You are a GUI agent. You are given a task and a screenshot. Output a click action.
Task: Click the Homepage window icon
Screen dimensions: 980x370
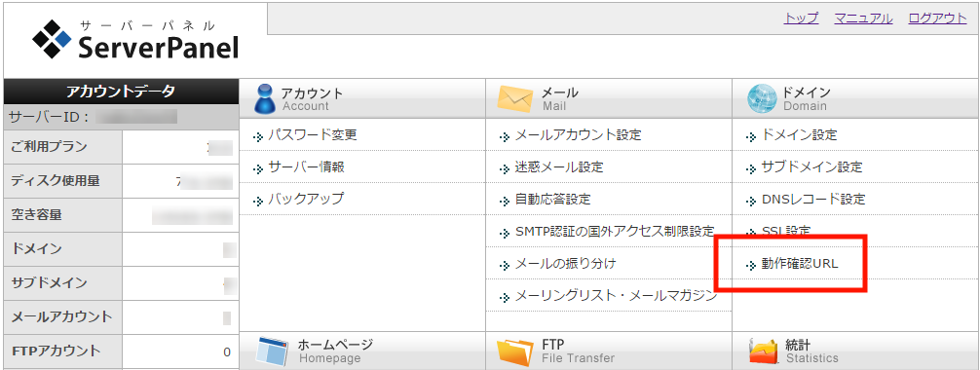point(273,351)
